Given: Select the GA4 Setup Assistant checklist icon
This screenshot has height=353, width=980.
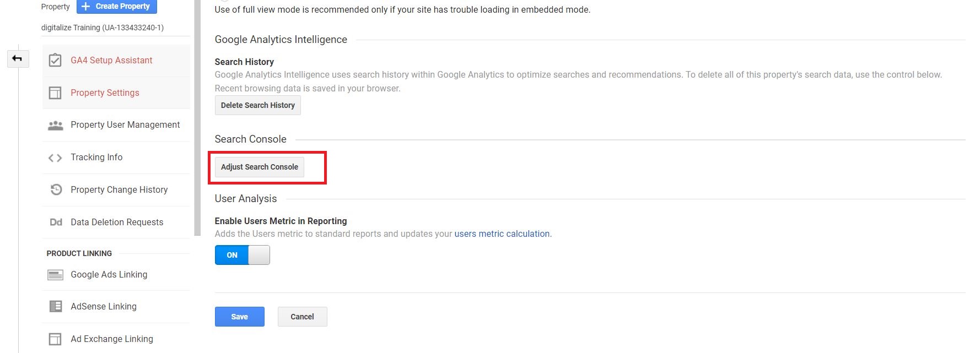Looking at the screenshot, I should 55,60.
